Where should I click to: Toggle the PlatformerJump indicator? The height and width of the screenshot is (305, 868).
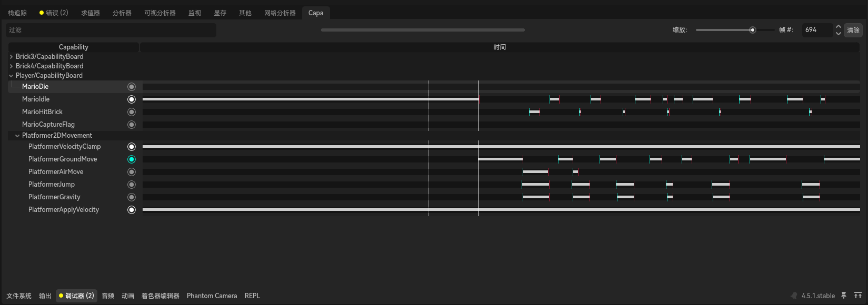point(132,185)
